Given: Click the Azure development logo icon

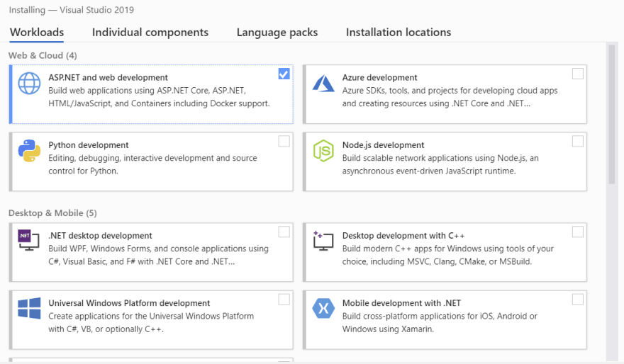Looking at the screenshot, I should [x=323, y=84].
